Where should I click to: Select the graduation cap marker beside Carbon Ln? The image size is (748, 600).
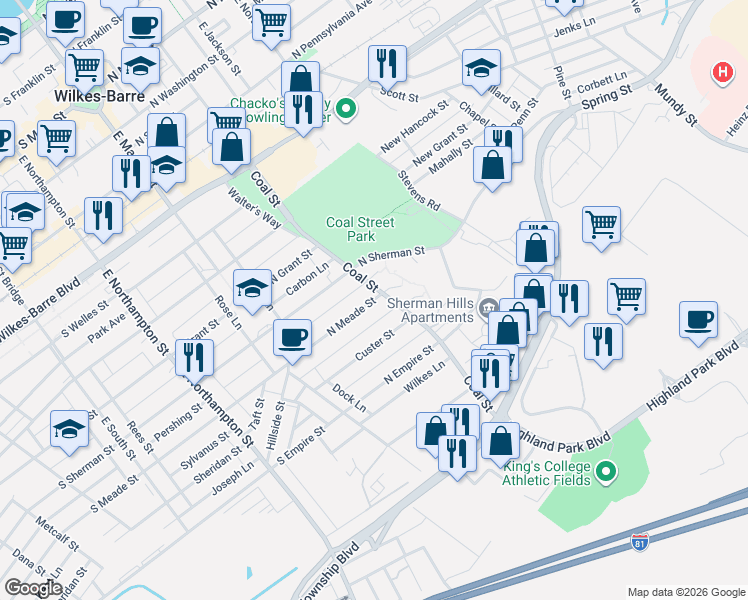click(x=252, y=289)
